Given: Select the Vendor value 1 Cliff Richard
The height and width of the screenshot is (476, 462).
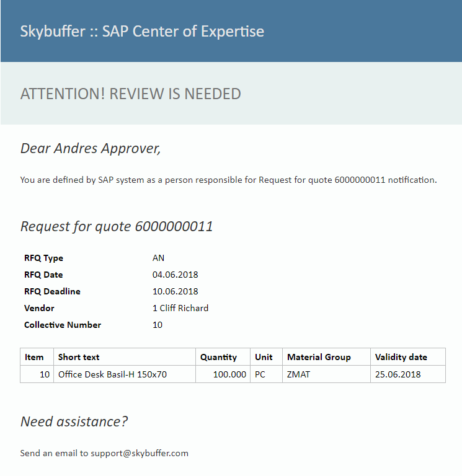Looking at the screenshot, I should (180, 308).
